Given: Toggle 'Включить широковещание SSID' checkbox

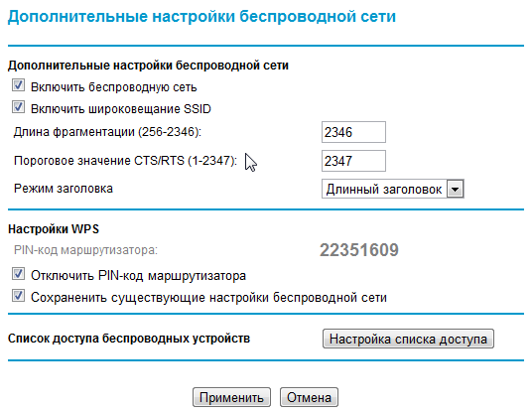Looking at the screenshot, I should 18,107.
